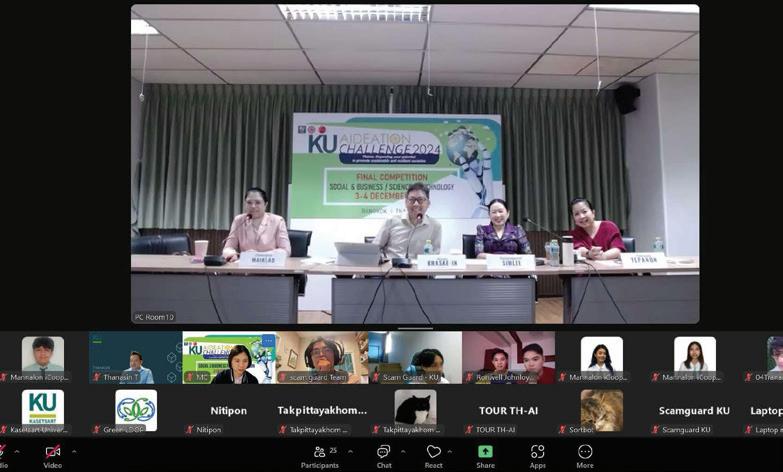Click muted mic icon on Ronwell Johnloy tile
Screen dimensions: 783x472
click(469, 378)
